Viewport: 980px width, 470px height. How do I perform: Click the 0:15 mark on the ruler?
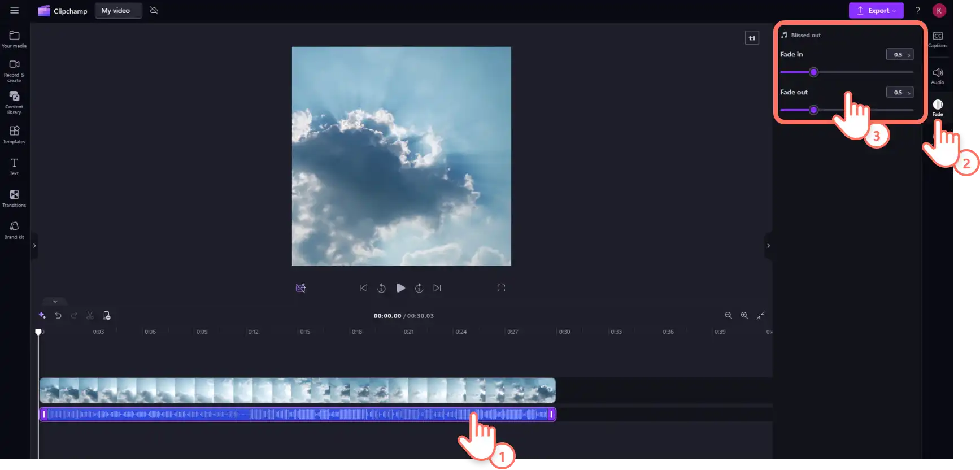click(305, 332)
